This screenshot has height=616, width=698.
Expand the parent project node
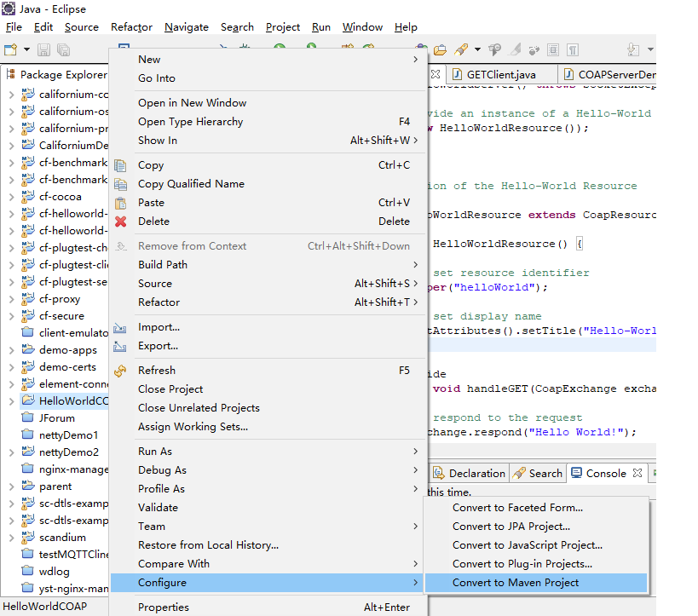(x=12, y=486)
